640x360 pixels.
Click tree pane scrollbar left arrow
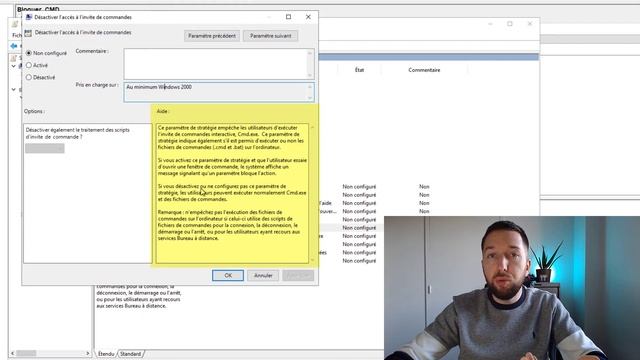coord(12,353)
